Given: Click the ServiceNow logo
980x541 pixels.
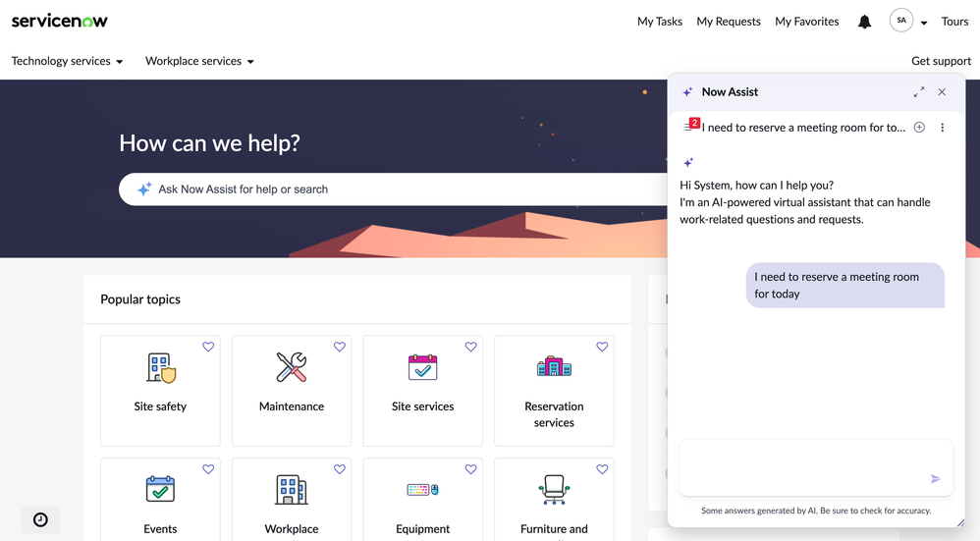Looking at the screenshot, I should click(59, 21).
